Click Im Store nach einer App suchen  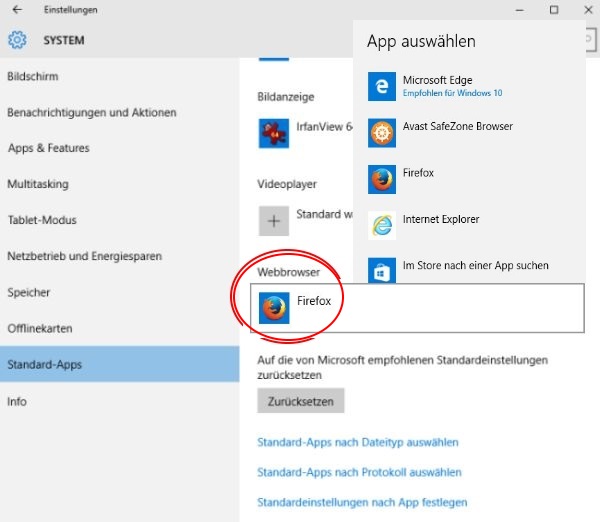(x=476, y=266)
